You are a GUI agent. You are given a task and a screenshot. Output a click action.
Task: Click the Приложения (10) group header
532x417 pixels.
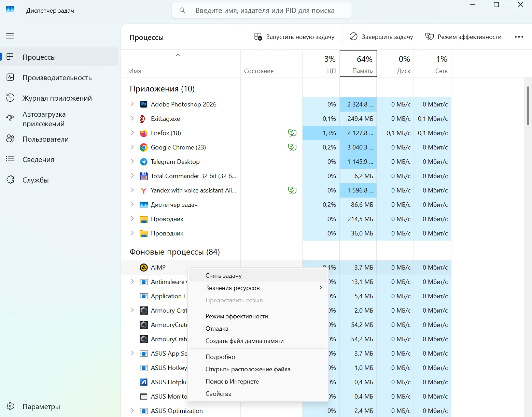[x=162, y=89]
